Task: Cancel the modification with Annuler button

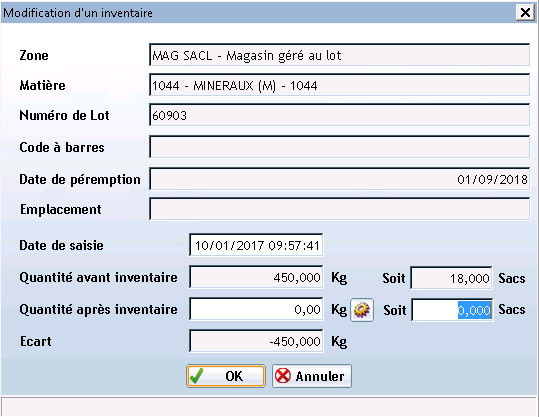Action: (x=312, y=376)
